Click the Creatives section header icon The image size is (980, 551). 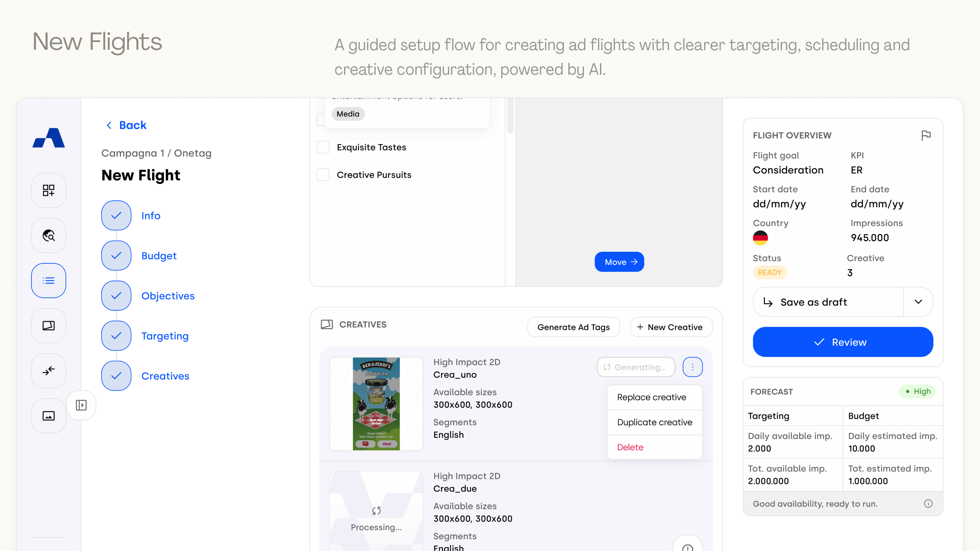327,324
